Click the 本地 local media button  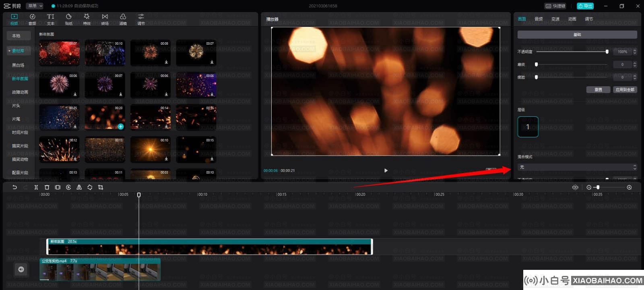pos(19,36)
